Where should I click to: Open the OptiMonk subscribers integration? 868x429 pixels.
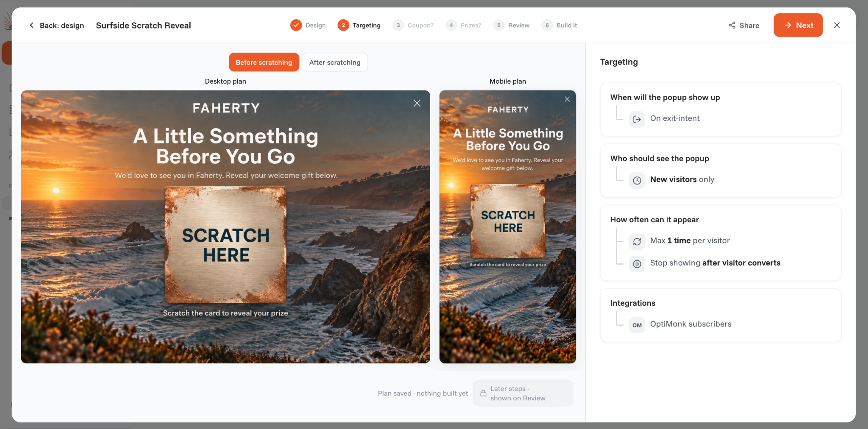[x=680, y=325]
